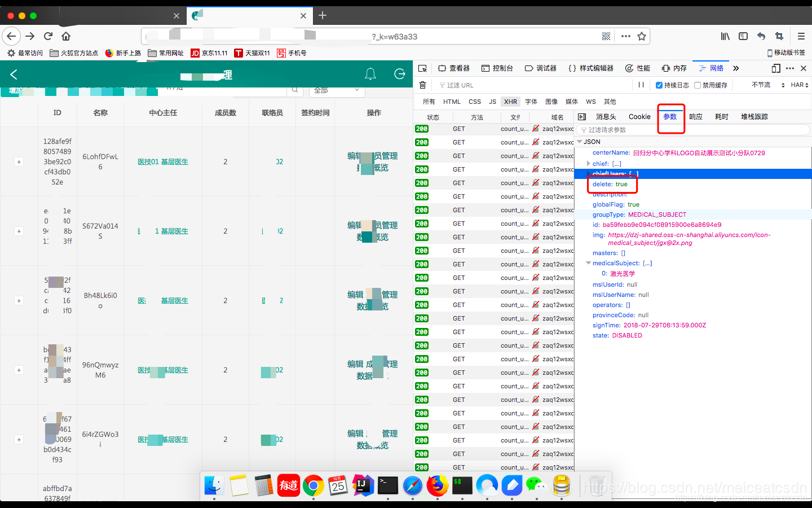Expand the row named Bh48Lk6i0o

click(x=19, y=301)
